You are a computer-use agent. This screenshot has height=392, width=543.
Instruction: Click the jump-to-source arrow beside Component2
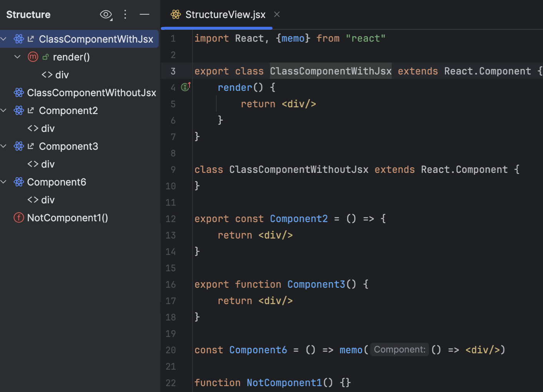(31, 110)
